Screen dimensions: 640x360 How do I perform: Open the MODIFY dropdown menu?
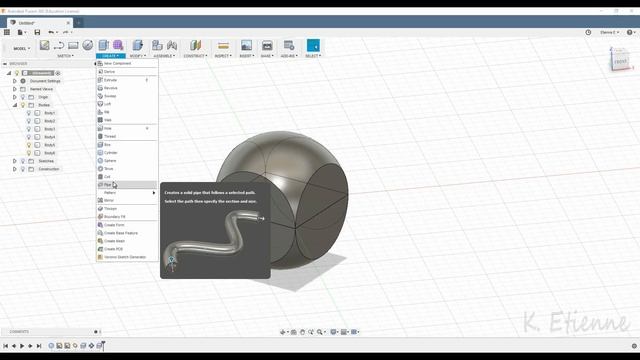[x=138, y=56]
